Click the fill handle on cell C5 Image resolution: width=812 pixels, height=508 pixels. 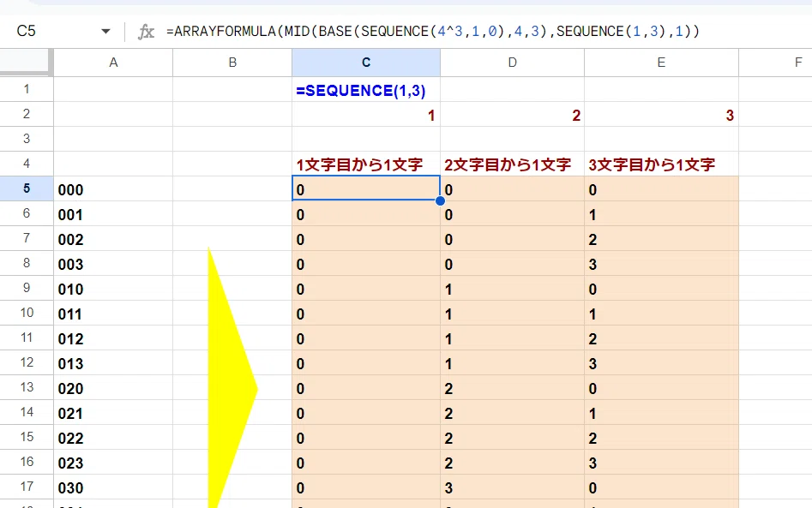440,200
